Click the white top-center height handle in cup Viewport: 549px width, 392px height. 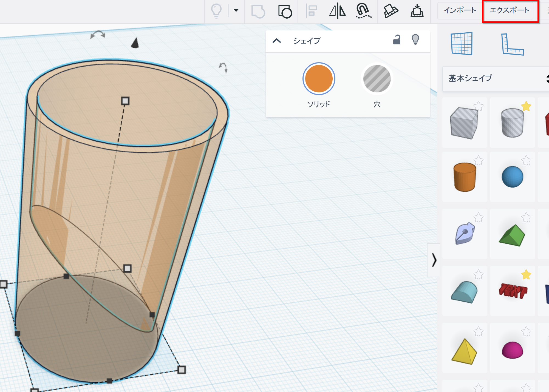(x=125, y=101)
